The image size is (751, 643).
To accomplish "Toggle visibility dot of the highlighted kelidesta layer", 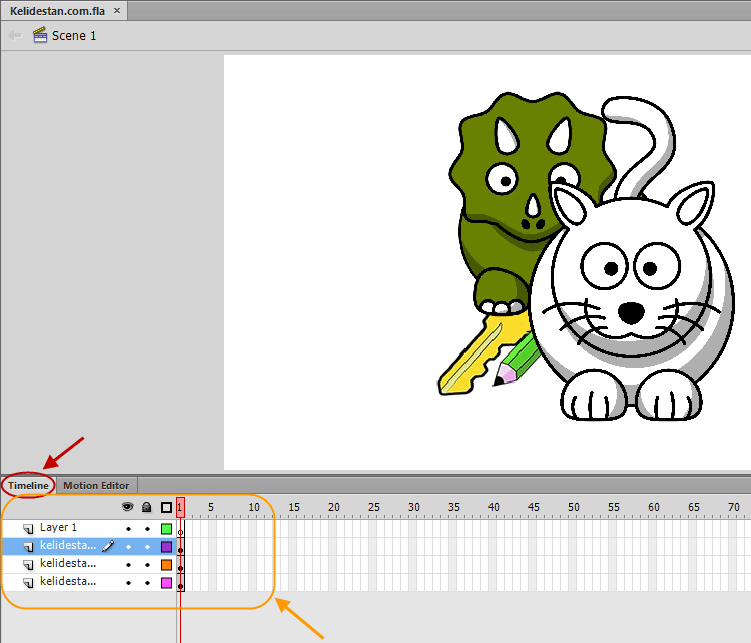I will tap(128, 547).
